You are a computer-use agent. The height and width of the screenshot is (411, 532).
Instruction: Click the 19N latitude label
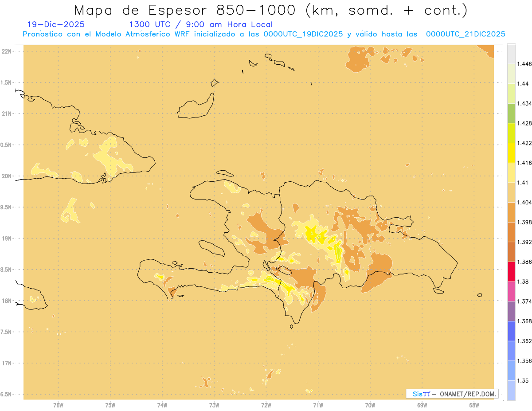pos(7,238)
